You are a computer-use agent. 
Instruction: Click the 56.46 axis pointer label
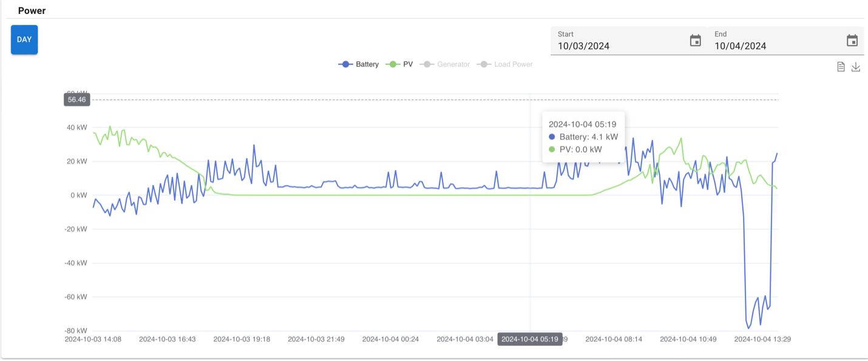click(77, 100)
